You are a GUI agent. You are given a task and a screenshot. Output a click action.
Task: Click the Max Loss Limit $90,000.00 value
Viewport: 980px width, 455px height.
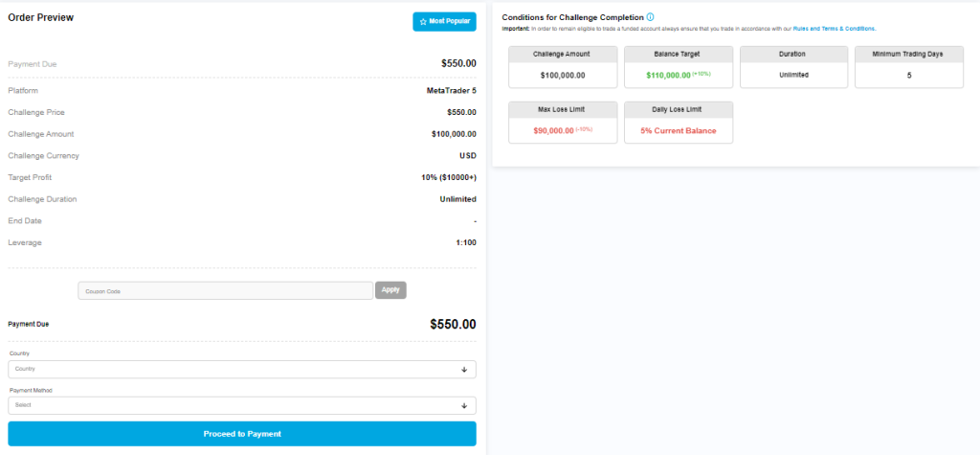tap(554, 130)
